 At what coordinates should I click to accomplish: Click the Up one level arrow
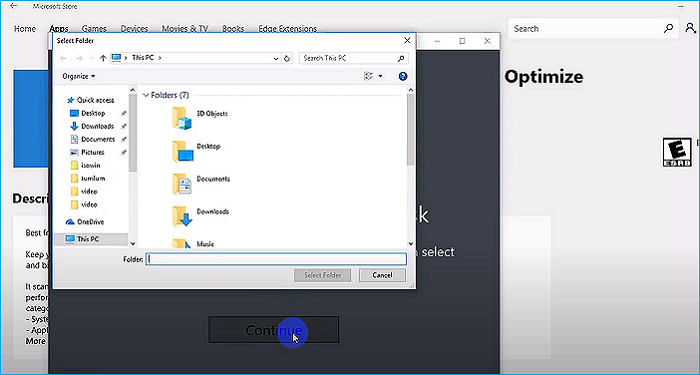(103, 58)
